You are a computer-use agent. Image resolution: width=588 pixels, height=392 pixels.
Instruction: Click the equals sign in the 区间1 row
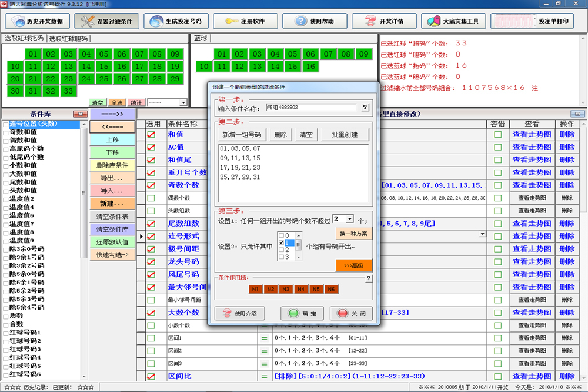(265, 338)
